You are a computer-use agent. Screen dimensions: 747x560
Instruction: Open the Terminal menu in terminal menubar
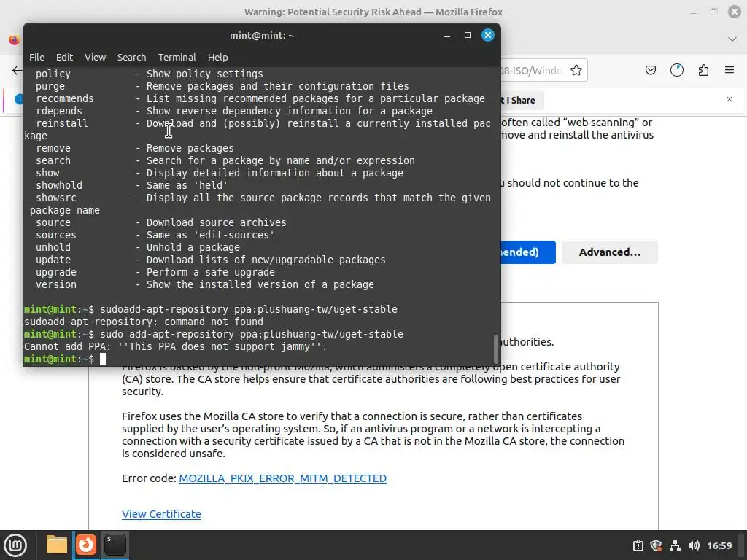[x=177, y=57]
